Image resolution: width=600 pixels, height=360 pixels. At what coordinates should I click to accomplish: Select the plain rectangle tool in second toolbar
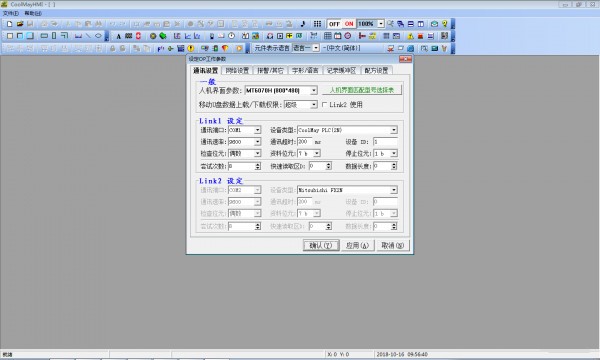click(x=10, y=36)
